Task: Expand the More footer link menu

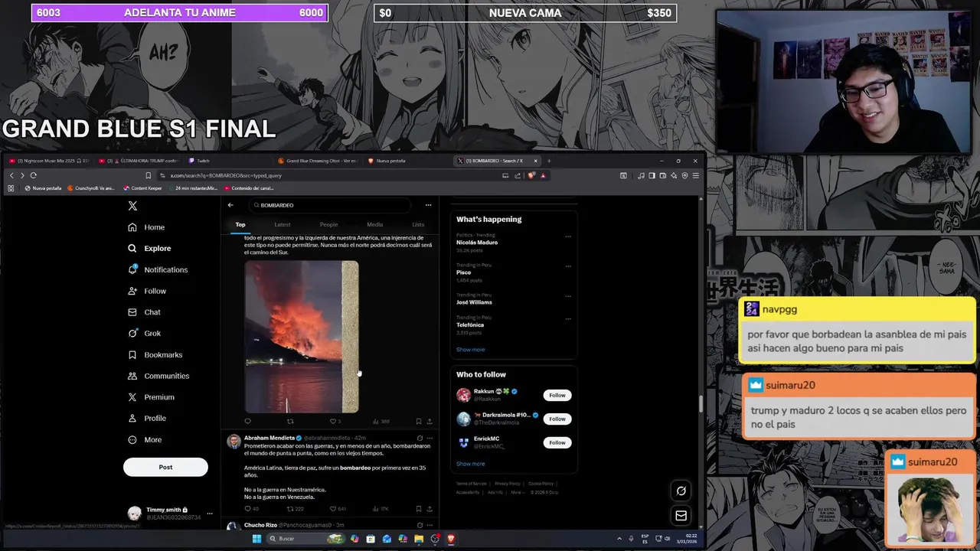Action: [518, 492]
